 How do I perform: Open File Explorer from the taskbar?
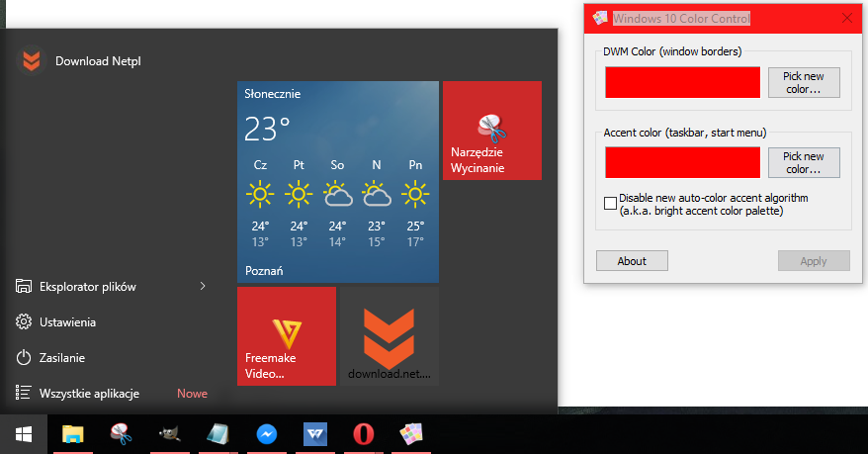pyautogui.click(x=72, y=434)
